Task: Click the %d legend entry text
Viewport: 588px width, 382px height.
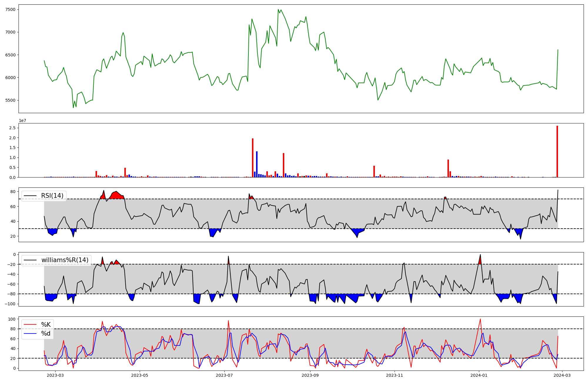Action: point(46,334)
